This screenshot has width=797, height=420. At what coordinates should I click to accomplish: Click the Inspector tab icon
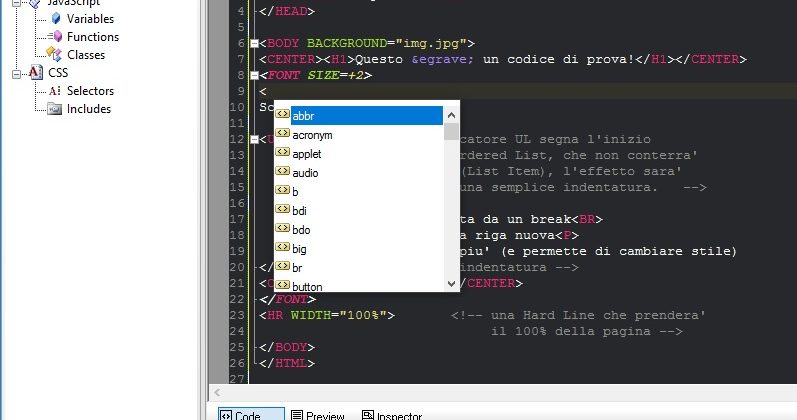(367, 415)
